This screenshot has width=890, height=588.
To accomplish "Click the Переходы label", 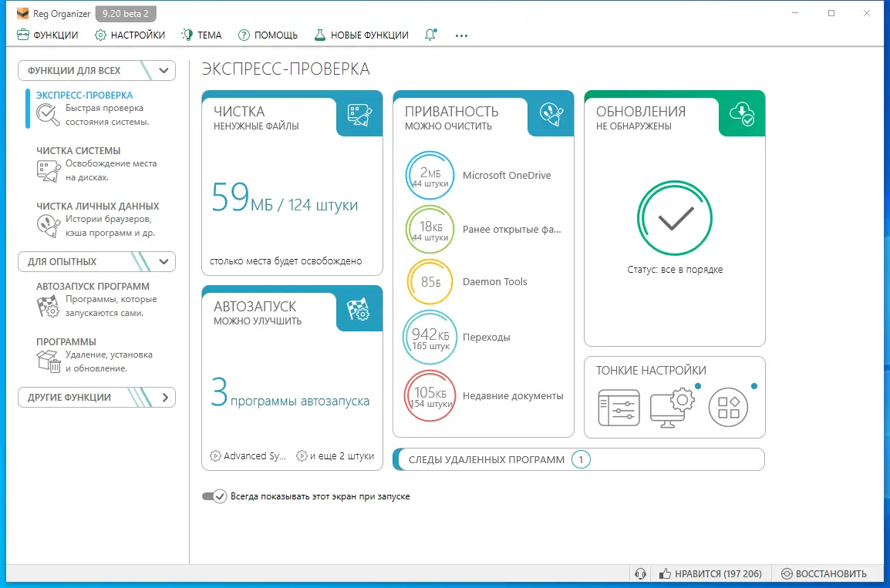I will [487, 338].
